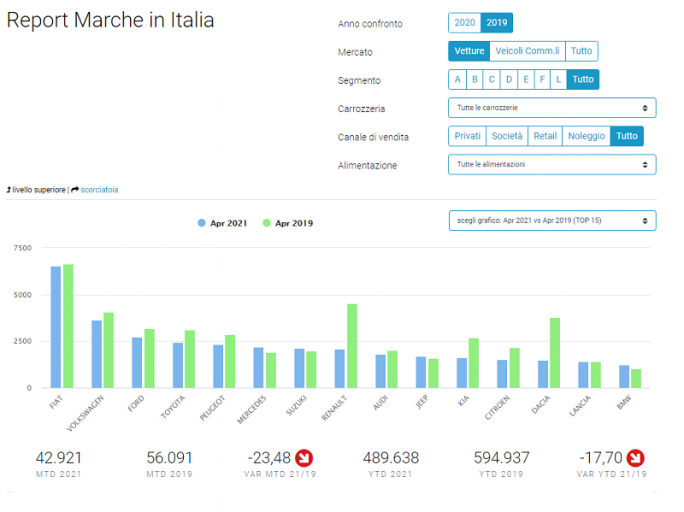Click the 489.638 YTD 2021 value

coord(390,458)
